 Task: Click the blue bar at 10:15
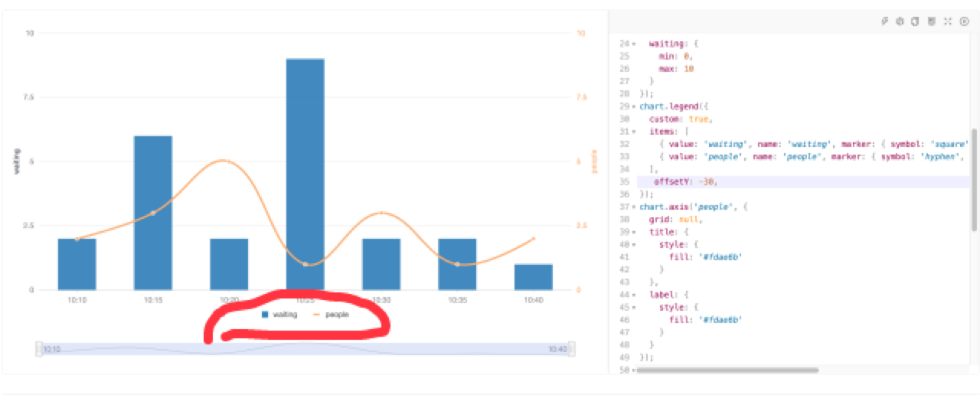153,213
